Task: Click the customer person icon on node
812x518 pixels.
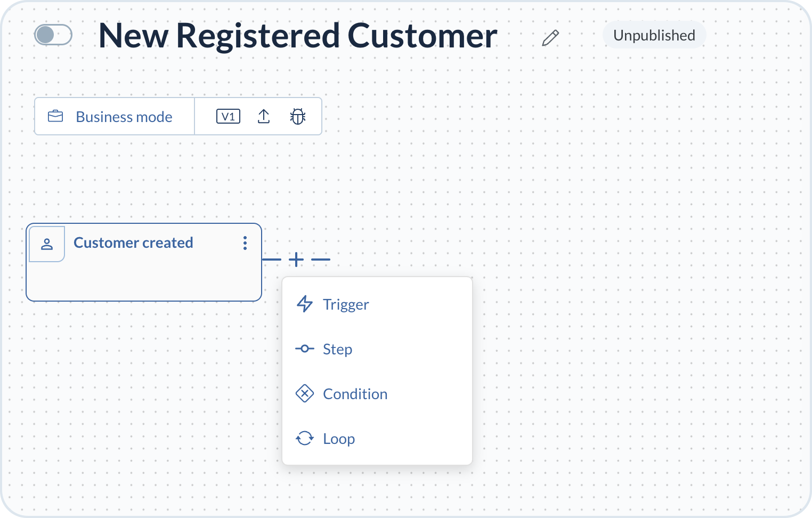Action: [x=47, y=244]
